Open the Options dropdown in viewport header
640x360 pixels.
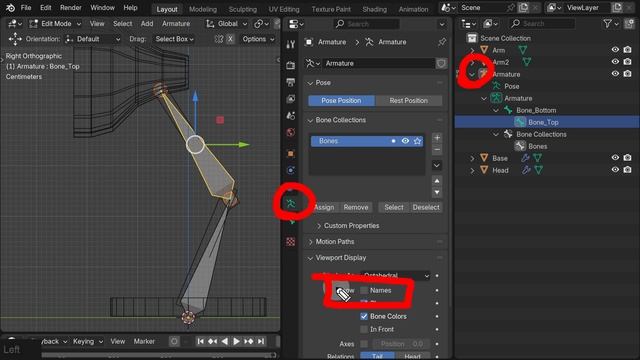click(258, 39)
